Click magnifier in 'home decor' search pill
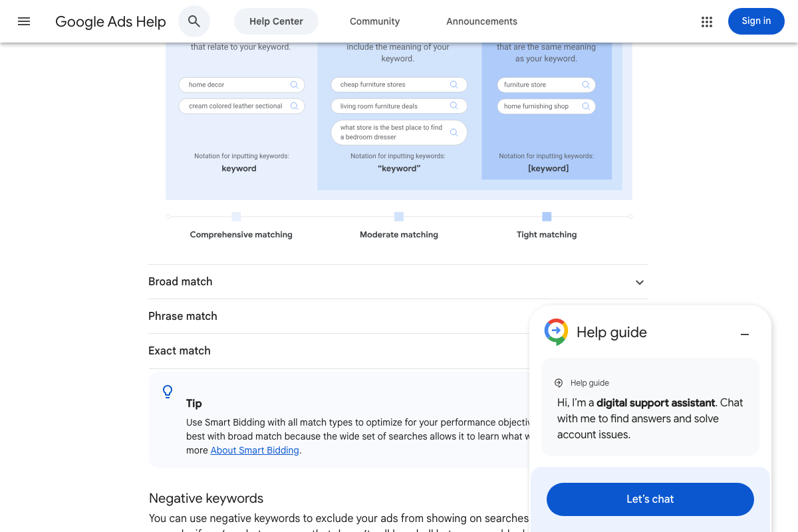The height and width of the screenshot is (532, 798). 294,84
